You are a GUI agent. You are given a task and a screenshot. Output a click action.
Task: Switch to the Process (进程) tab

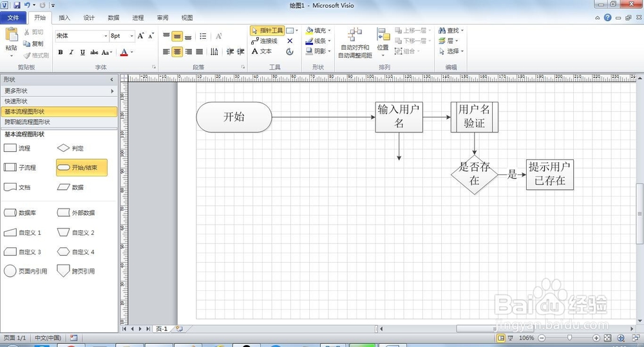138,17
